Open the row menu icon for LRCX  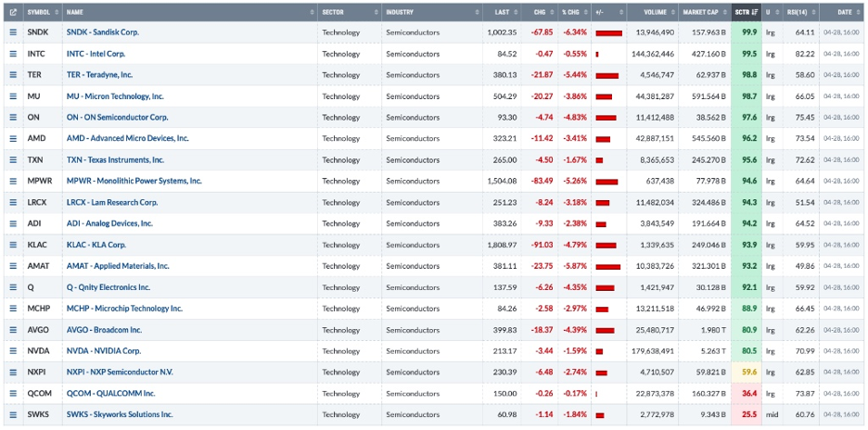point(13,203)
